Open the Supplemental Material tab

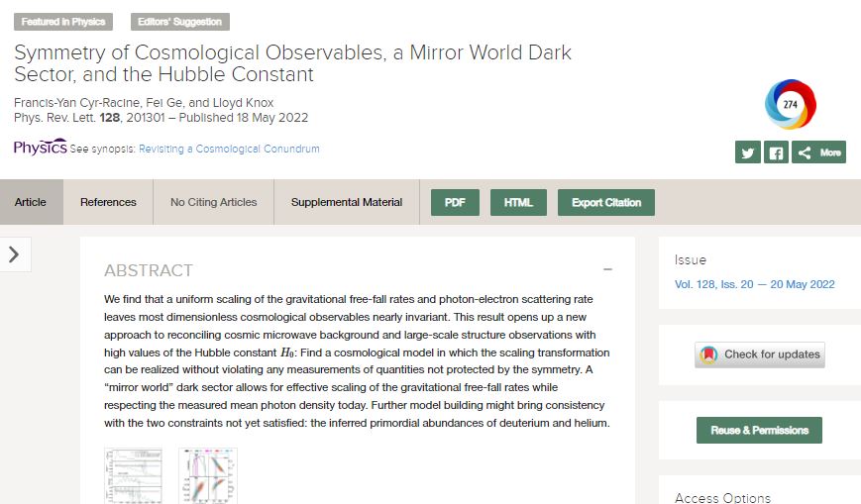click(347, 202)
